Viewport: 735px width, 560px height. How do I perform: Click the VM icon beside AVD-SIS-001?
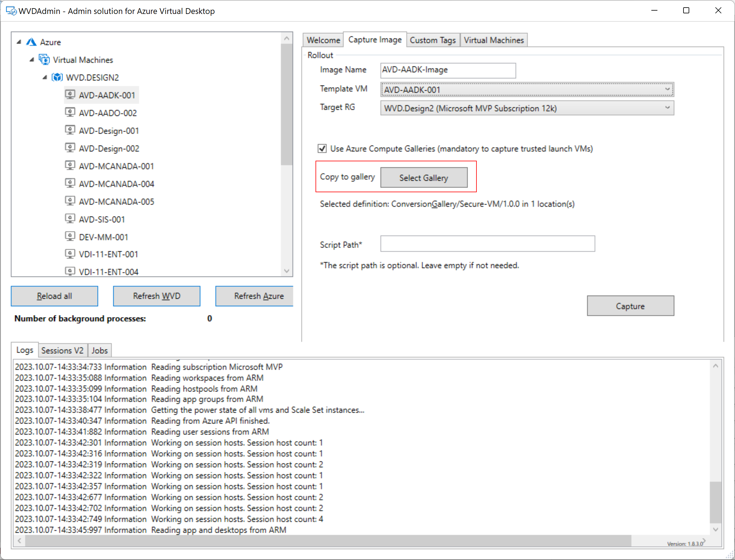pos(70,219)
